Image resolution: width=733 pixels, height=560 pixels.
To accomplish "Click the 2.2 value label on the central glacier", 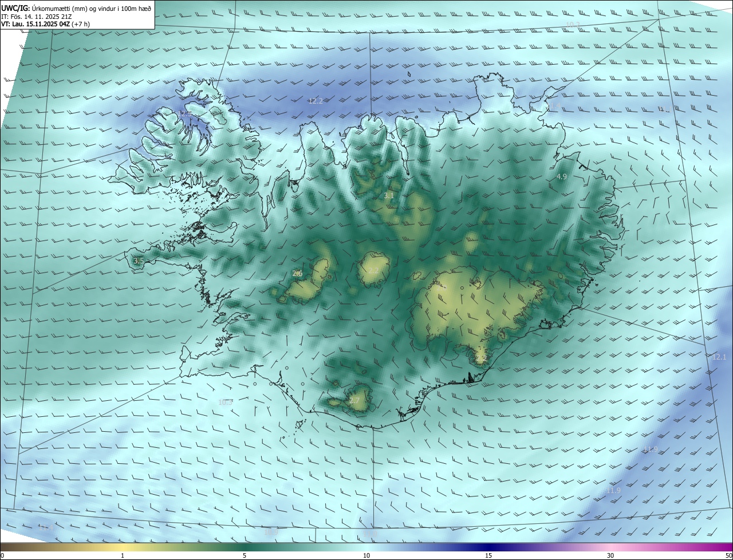I will pos(373,270).
